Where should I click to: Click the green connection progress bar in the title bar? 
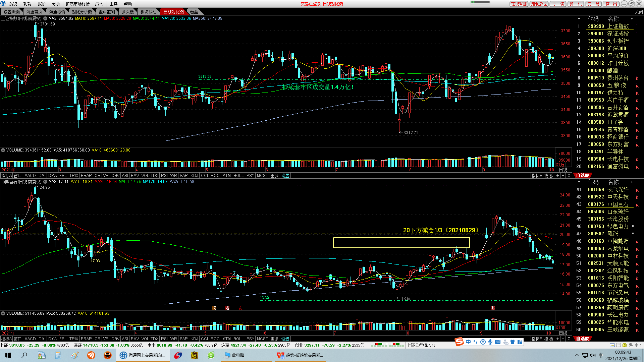click(480, 2)
